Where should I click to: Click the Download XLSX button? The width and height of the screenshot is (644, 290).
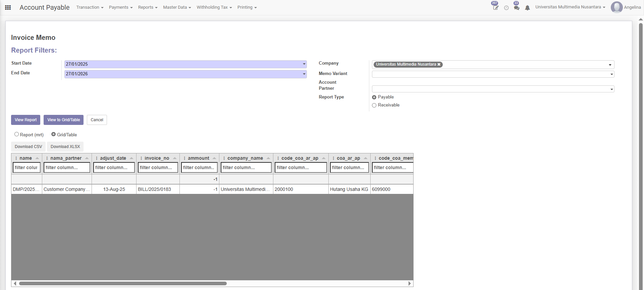point(65,147)
